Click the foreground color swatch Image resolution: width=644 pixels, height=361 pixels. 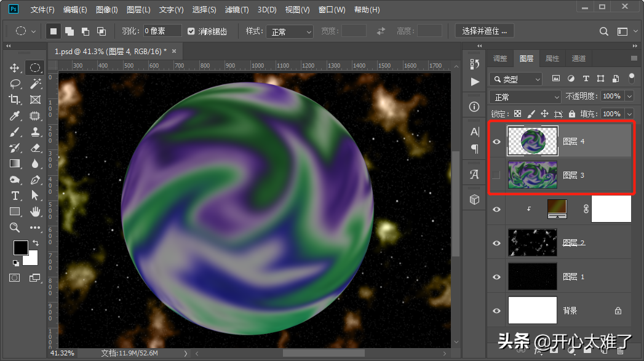click(20, 248)
